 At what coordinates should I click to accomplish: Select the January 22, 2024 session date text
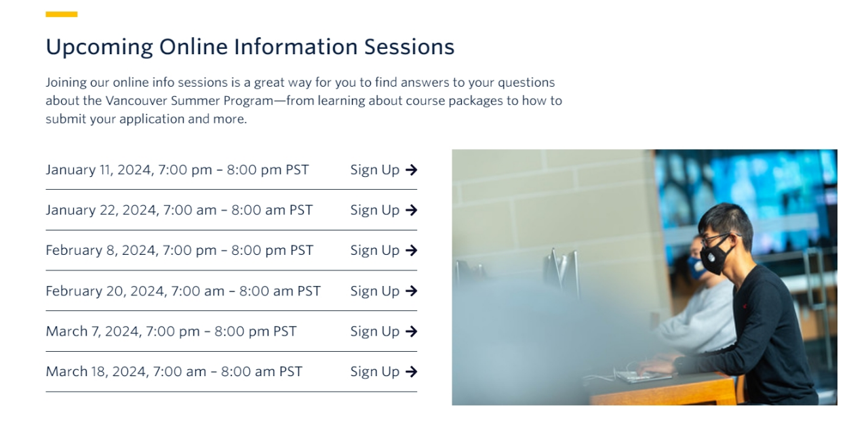pyautogui.click(x=179, y=210)
